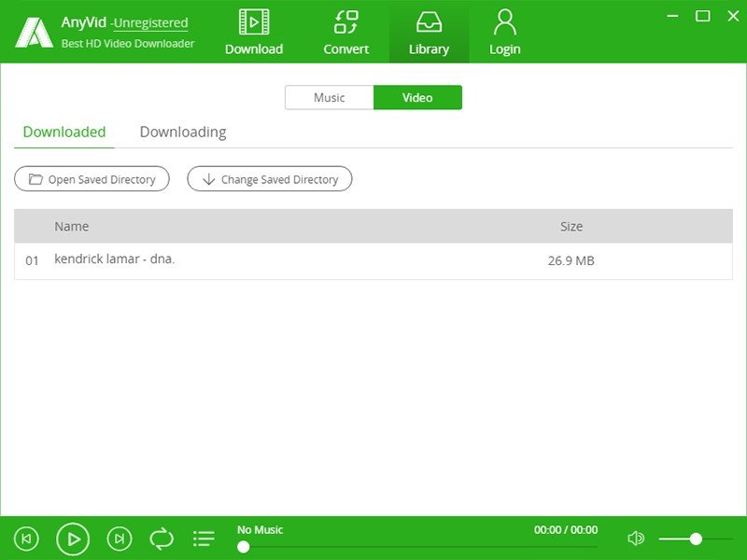Play the previous track
Image resolution: width=747 pixels, height=560 pixels.
pyautogui.click(x=27, y=539)
